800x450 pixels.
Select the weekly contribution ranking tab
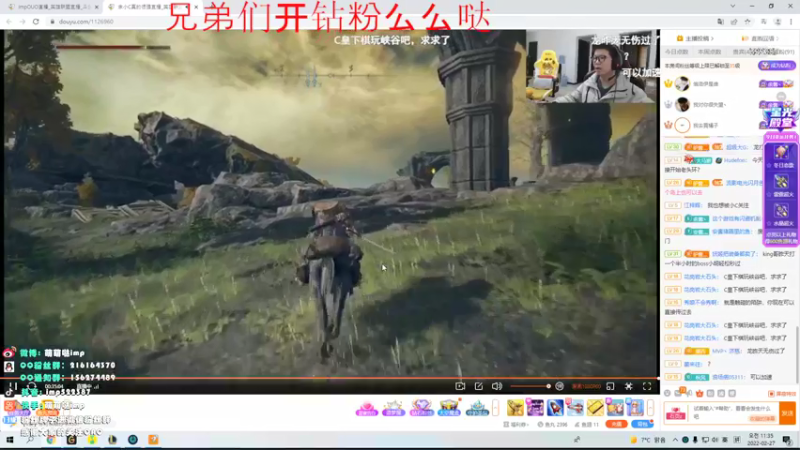[709, 52]
